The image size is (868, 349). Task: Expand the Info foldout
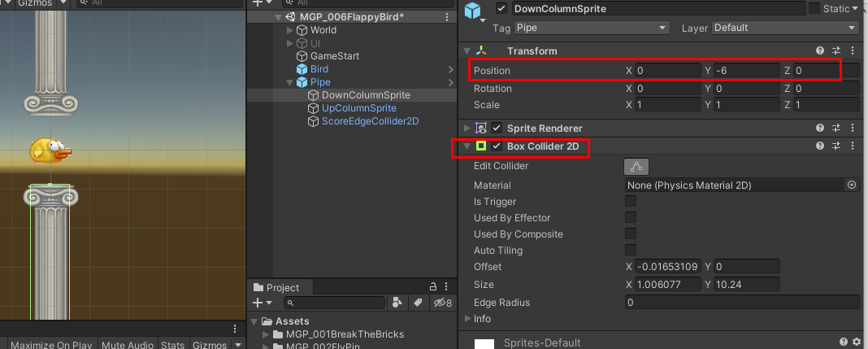click(468, 319)
